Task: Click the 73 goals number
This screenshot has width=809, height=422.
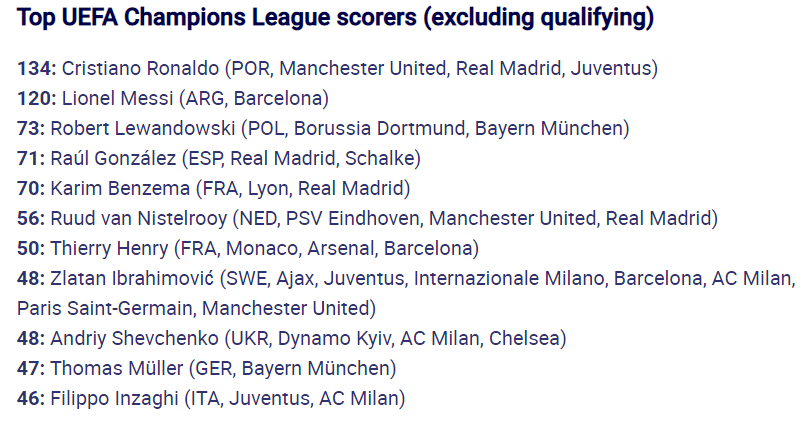Action: point(31,128)
